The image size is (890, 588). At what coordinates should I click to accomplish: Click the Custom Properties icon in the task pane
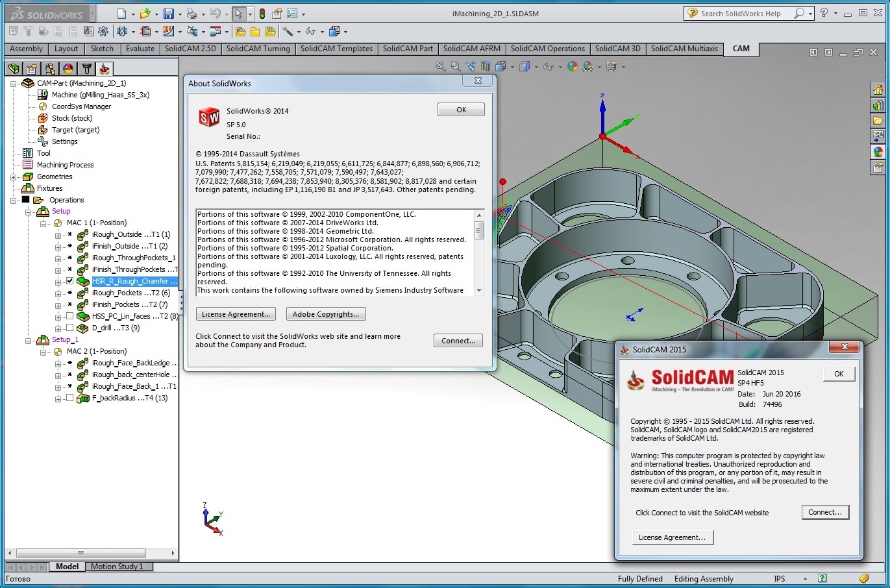pos(878,167)
